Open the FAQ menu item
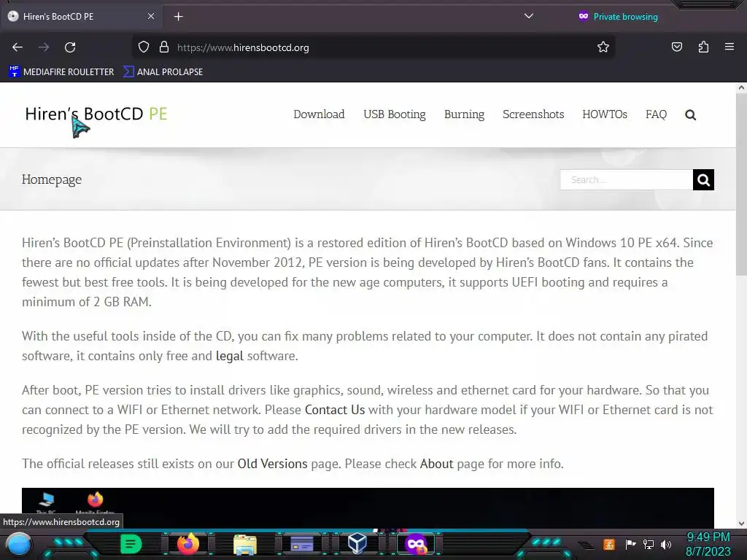747x560 pixels. pos(656,114)
